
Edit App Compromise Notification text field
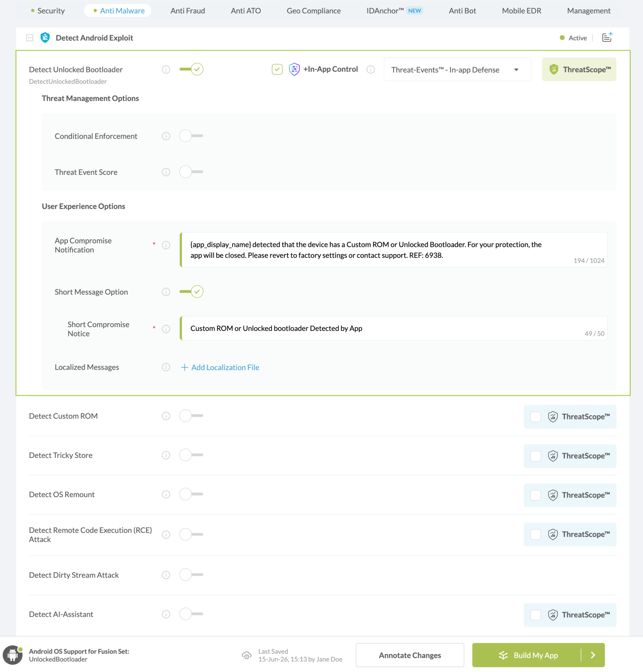394,250
